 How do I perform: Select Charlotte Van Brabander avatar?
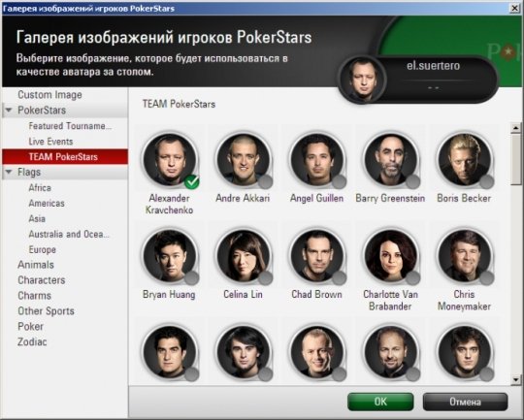click(x=390, y=256)
